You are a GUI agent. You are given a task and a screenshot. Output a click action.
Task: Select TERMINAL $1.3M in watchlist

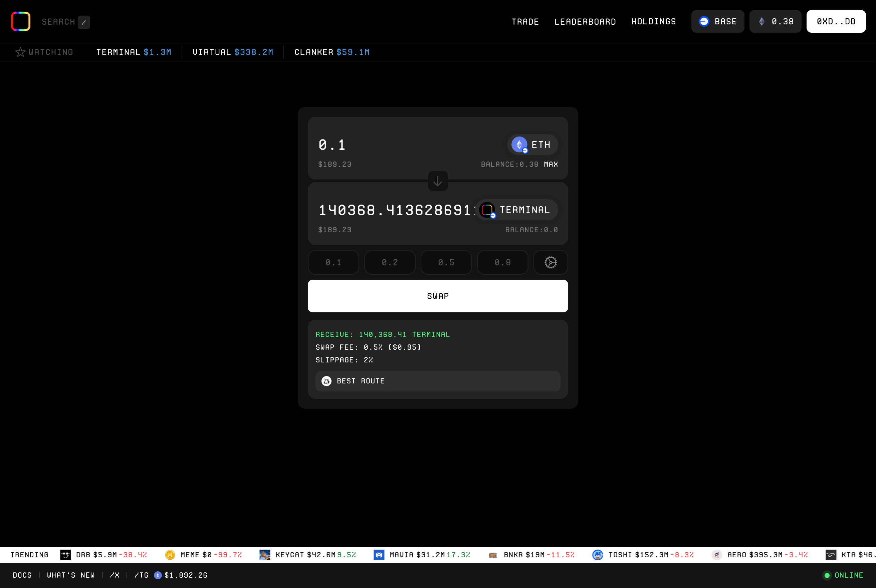(134, 52)
